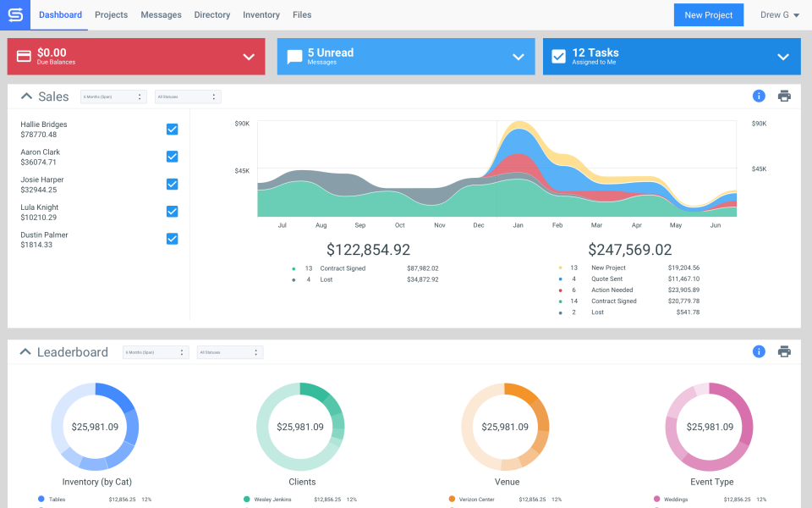
Task: Collapse the Leaderboard section
Action: pos(25,352)
